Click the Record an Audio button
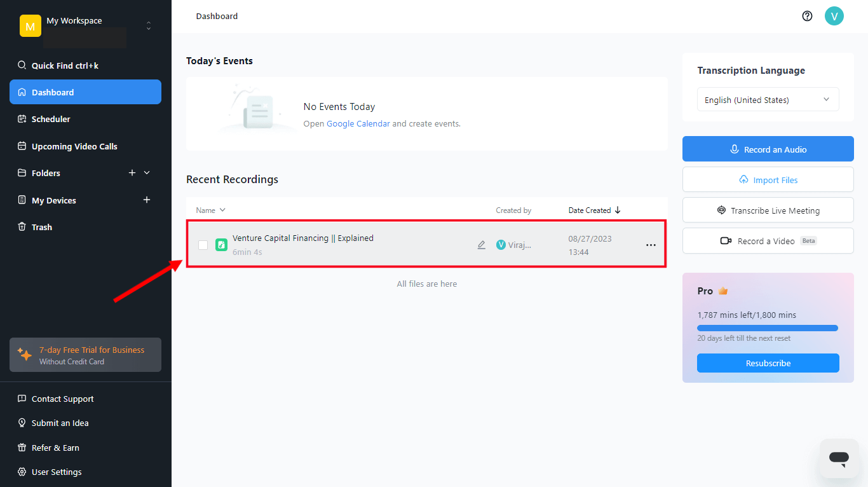 [768, 149]
